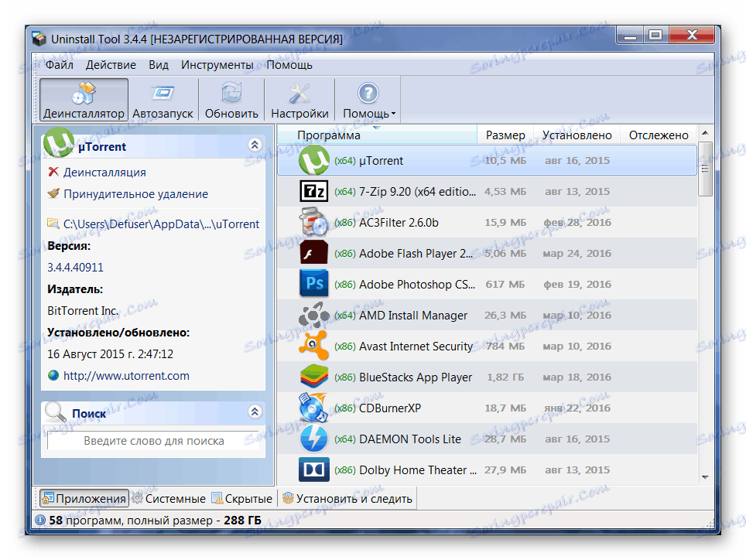Image resolution: width=746 pixels, height=560 pixels.
Task: Open the http://www.utorrent.com link
Action: tap(126, 376)
